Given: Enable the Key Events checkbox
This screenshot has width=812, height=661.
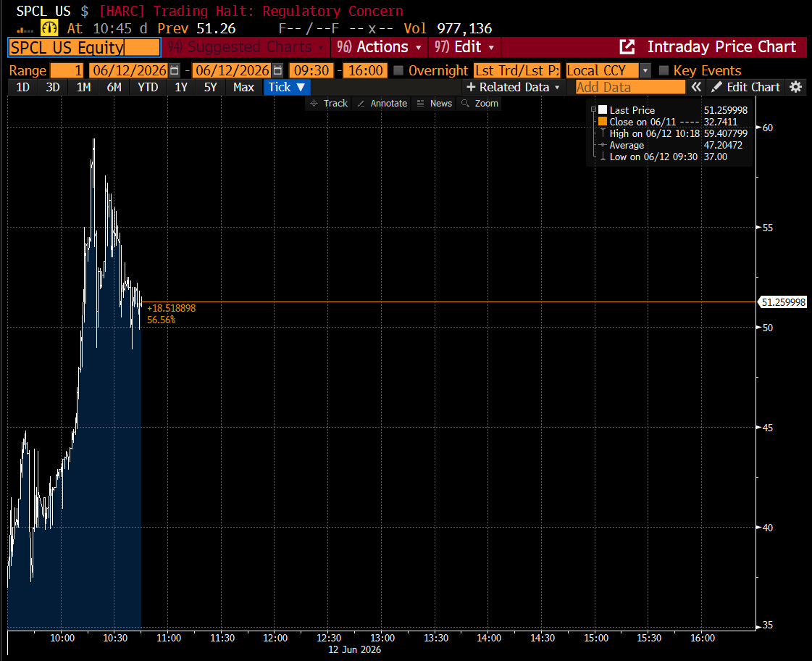Looking at the screenshot, I should (x=664, y=70).
